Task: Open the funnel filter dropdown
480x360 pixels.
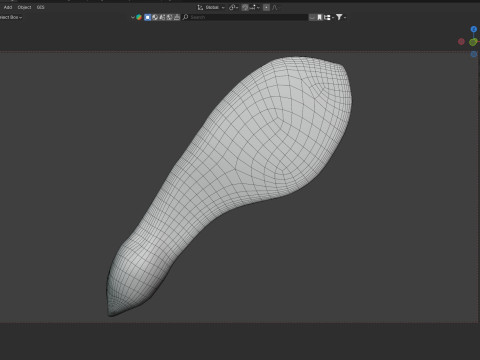Action: (341, 17)
